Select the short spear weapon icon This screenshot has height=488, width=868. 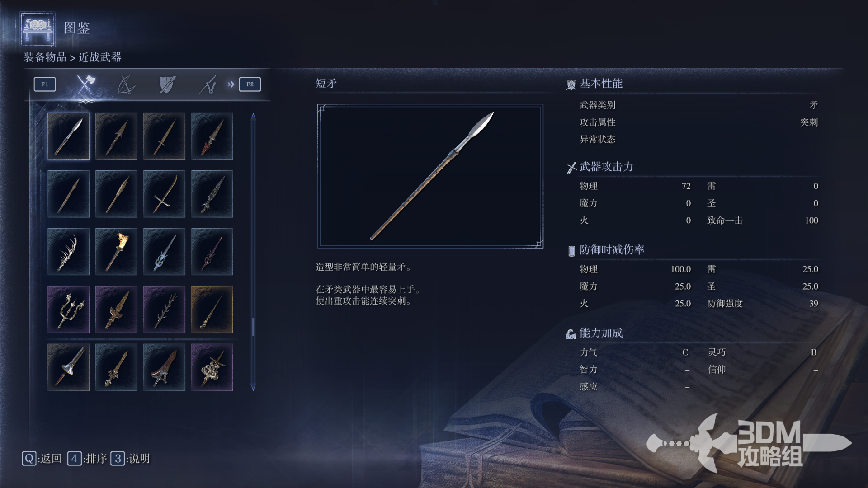pyautogui.click(x=68, y=136)
